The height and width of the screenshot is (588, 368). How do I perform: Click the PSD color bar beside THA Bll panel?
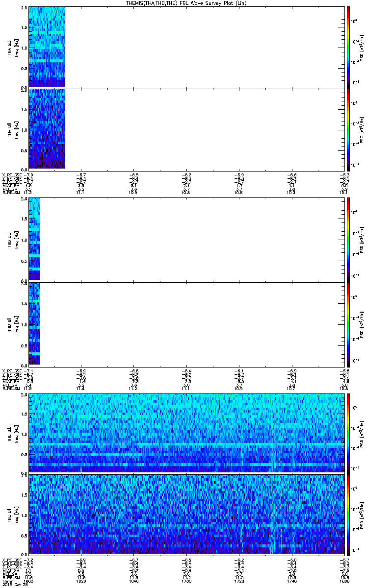[348, 129]
